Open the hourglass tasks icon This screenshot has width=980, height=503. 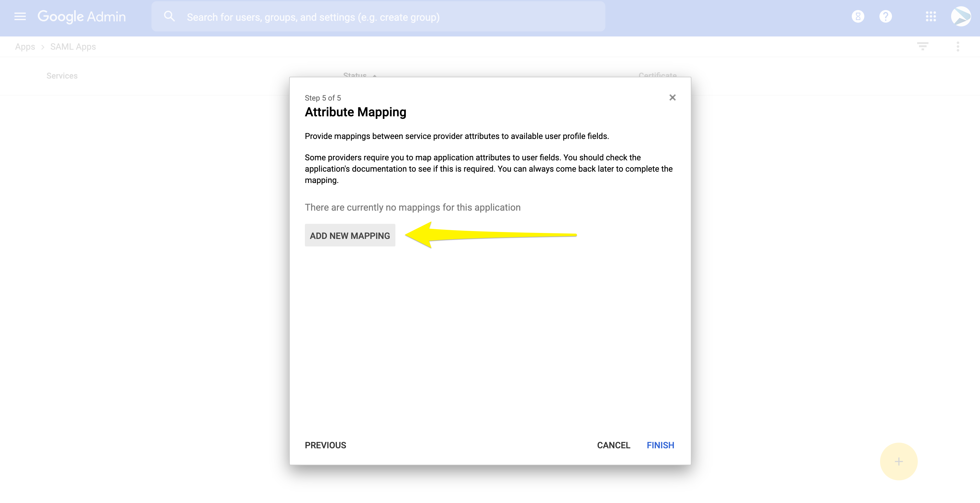(x=858, y=16)
